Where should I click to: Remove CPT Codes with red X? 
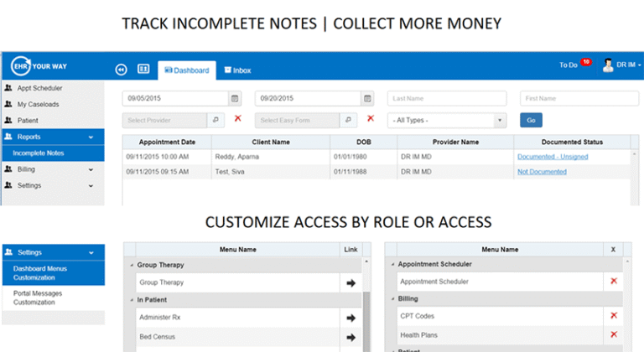coord(614,315)
